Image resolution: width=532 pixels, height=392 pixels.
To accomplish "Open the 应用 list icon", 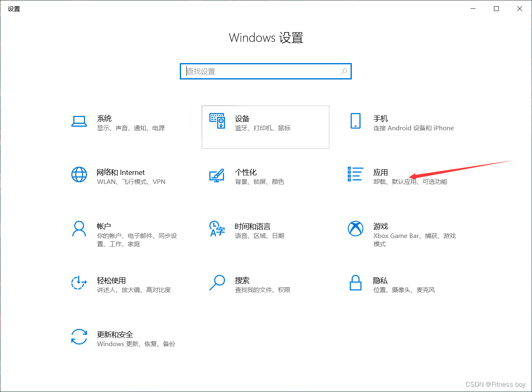I will pyautogui.click(x=355, y=174).
